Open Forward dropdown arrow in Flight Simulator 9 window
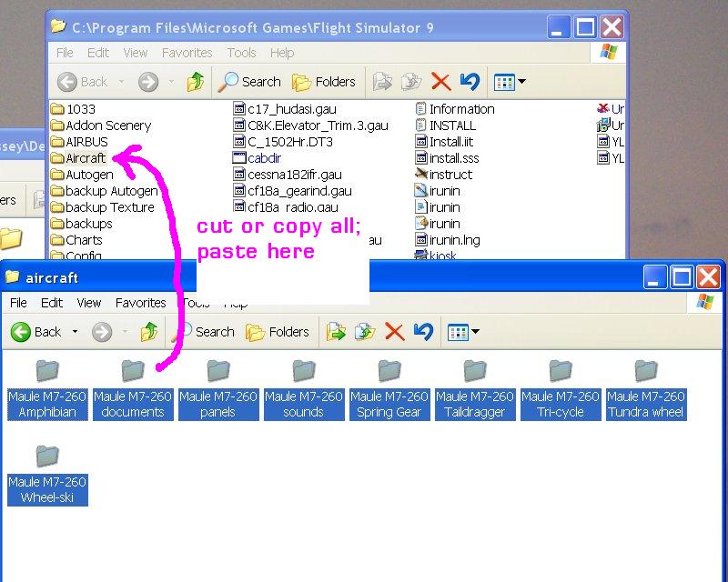Viewport: 728px width, 582px height. click(x=171, y=82)
